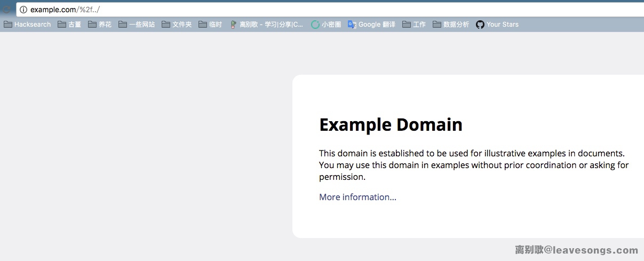Expand the 古董 bookmark folder
The height and width of the screenshot is (261, 644).
pos(69,25)
